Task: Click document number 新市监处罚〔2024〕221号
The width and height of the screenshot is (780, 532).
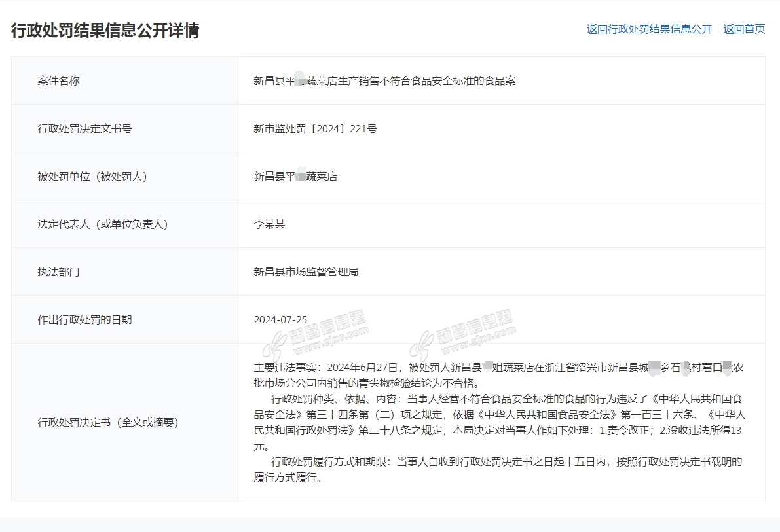Action: [x=315, y=129]
